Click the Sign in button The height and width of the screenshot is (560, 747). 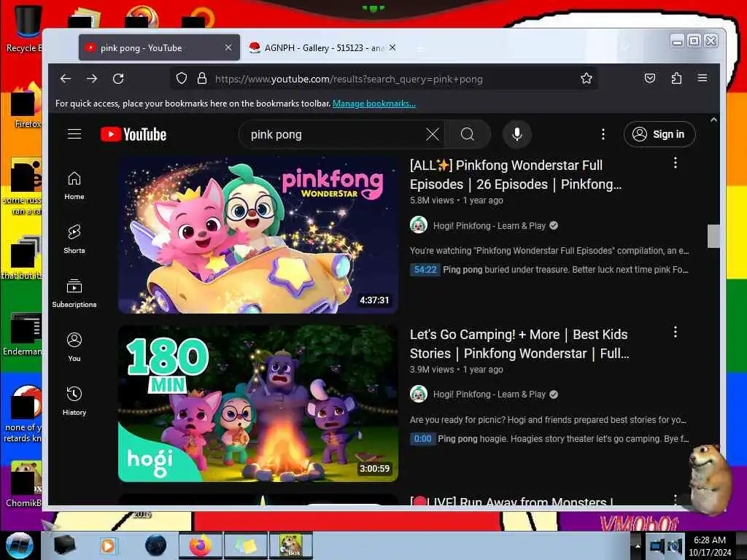point(659,134)
